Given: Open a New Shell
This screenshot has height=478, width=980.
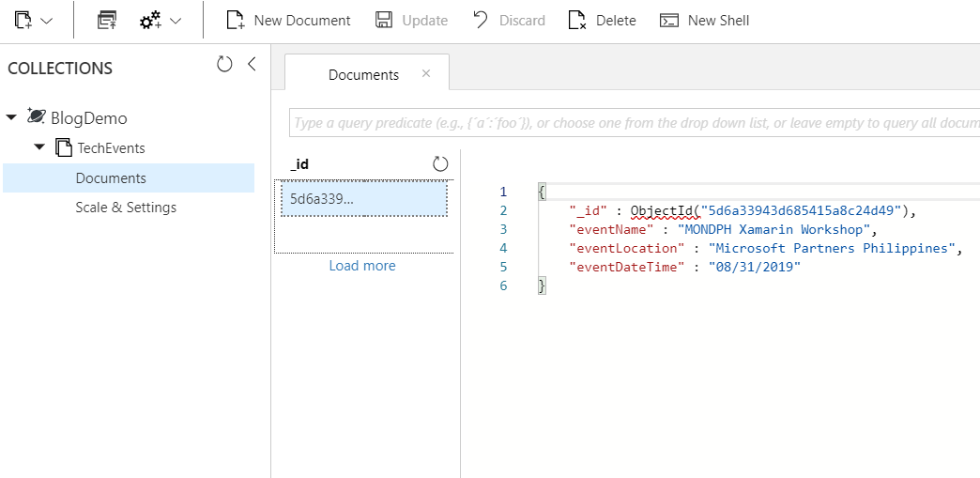Looking at the screenshot, I should click(x=704, y=21).
